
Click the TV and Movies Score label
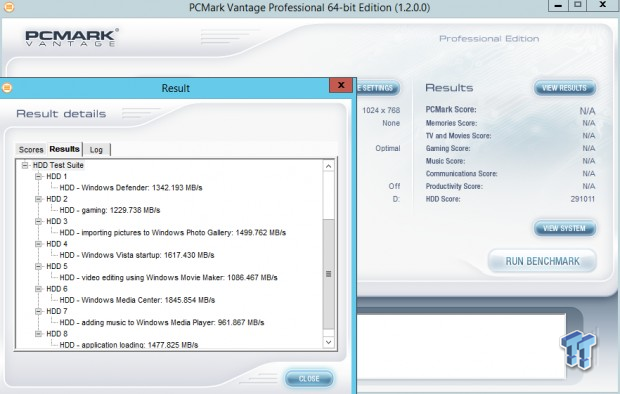[x=458, y=136]
